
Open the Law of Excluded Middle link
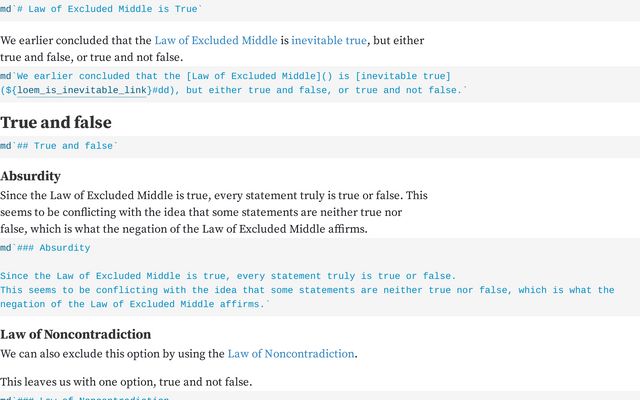click(216, 40)
